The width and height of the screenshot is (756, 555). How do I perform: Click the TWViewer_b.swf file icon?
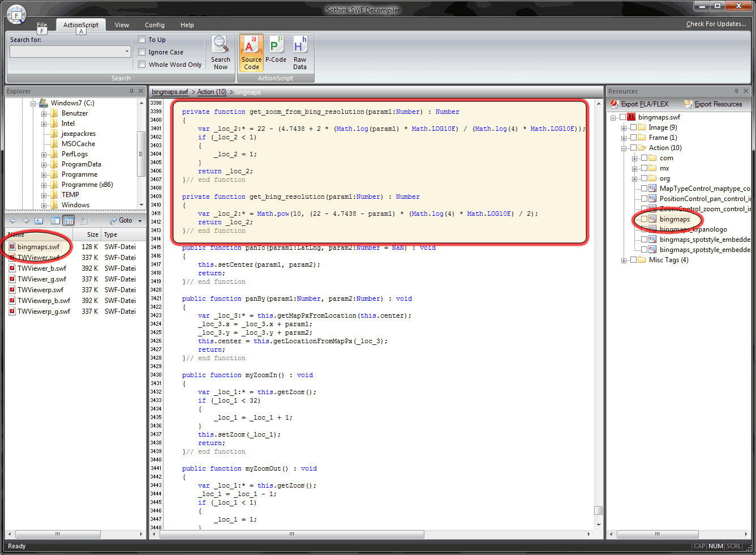pos(12,268)
